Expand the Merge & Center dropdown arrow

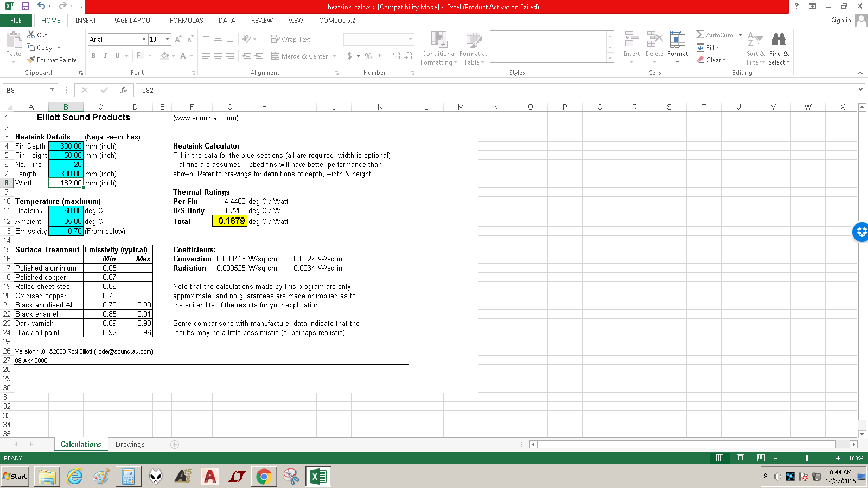coord(334,56)
